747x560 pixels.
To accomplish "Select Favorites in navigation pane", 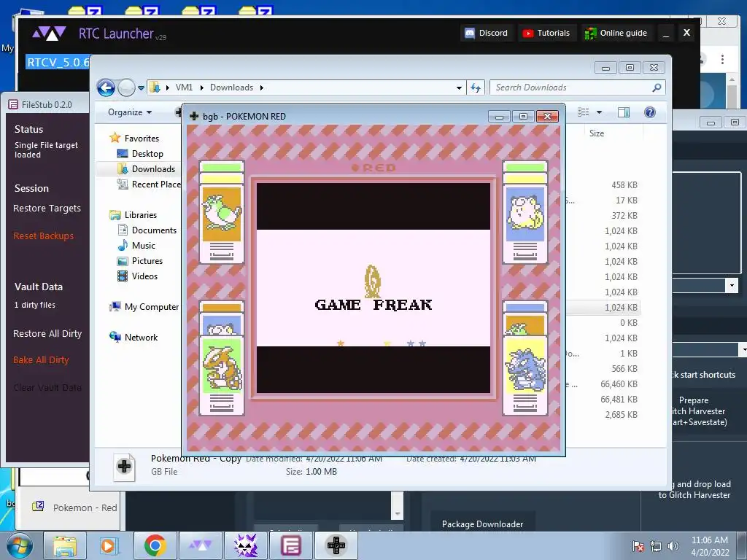I will coord(134,138).
